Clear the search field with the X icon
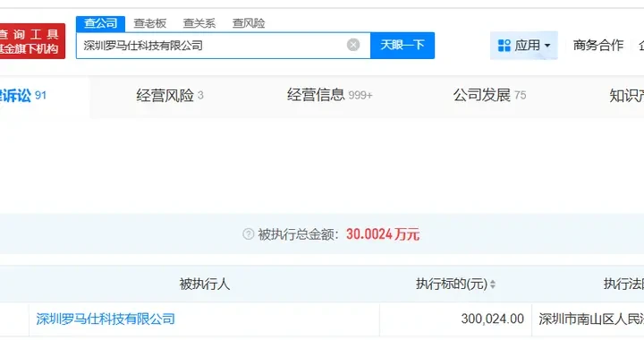644x340 pixels. pyautogui.click(x=352, y=45)
